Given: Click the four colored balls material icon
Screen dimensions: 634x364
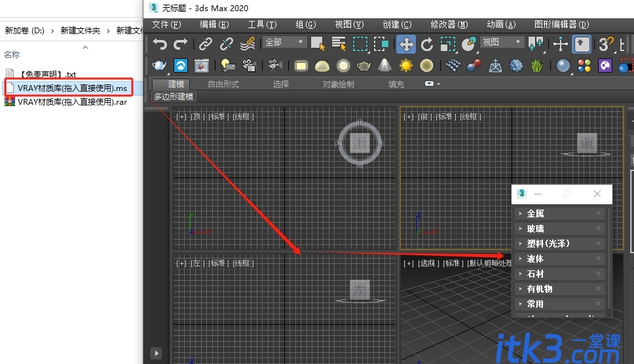Looking at the screenshot, I should 584,65.
